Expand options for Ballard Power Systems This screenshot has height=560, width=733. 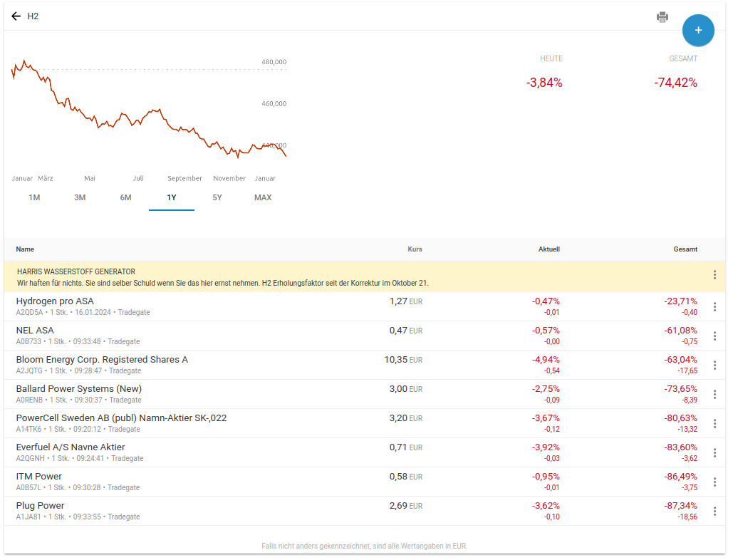click(714, 395)
